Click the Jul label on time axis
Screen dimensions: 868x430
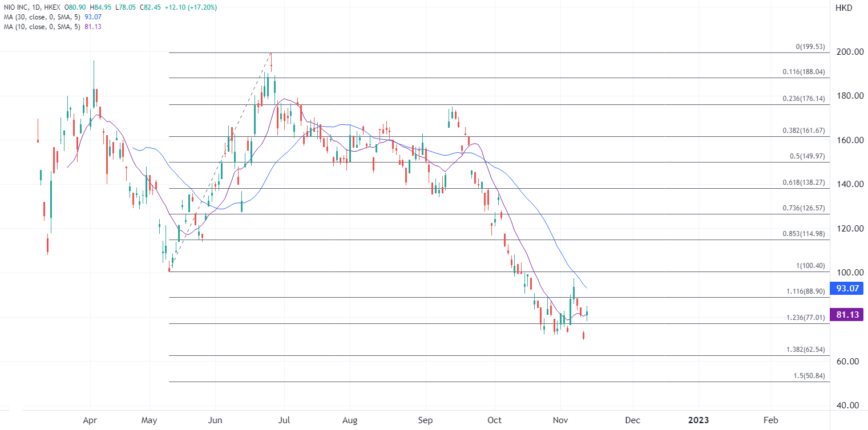(284, 420)
